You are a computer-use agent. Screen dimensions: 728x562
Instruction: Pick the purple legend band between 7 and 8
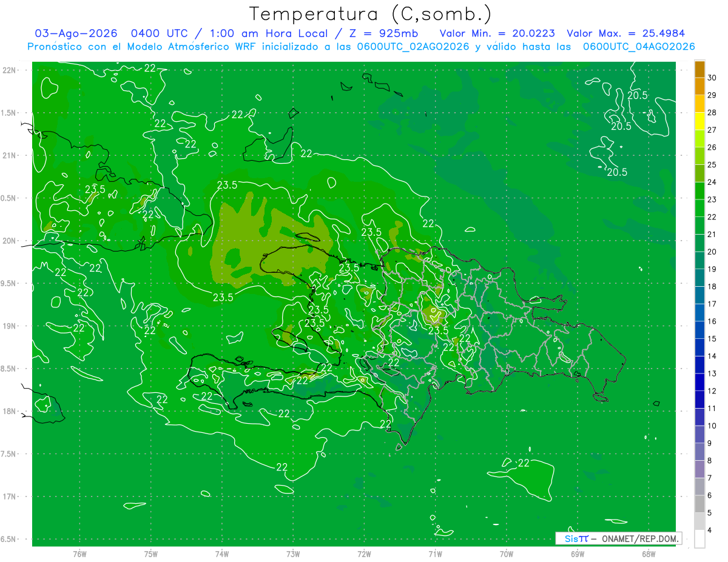click(699, 469)
